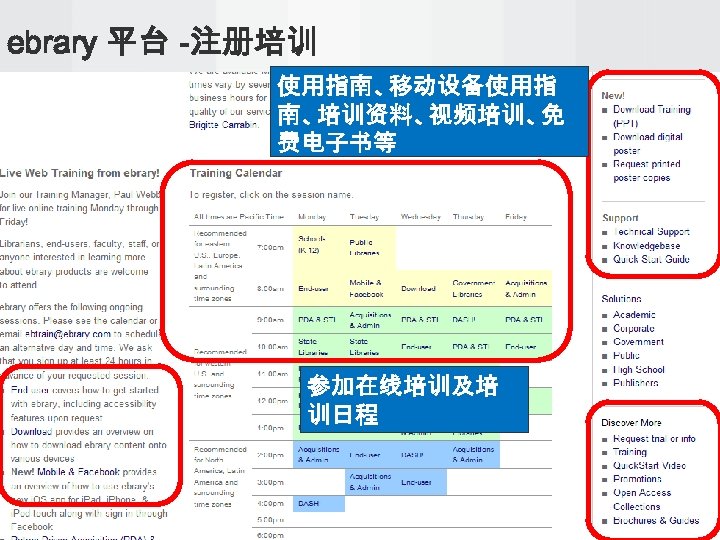The width and height of the screenshot is (720, 540).
Task: Visit the Knowledgebase link
Action: coord(647,246)
